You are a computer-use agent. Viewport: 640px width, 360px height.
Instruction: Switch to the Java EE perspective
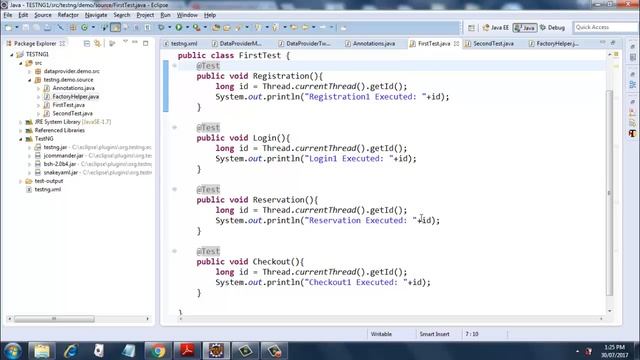[496, 28]
